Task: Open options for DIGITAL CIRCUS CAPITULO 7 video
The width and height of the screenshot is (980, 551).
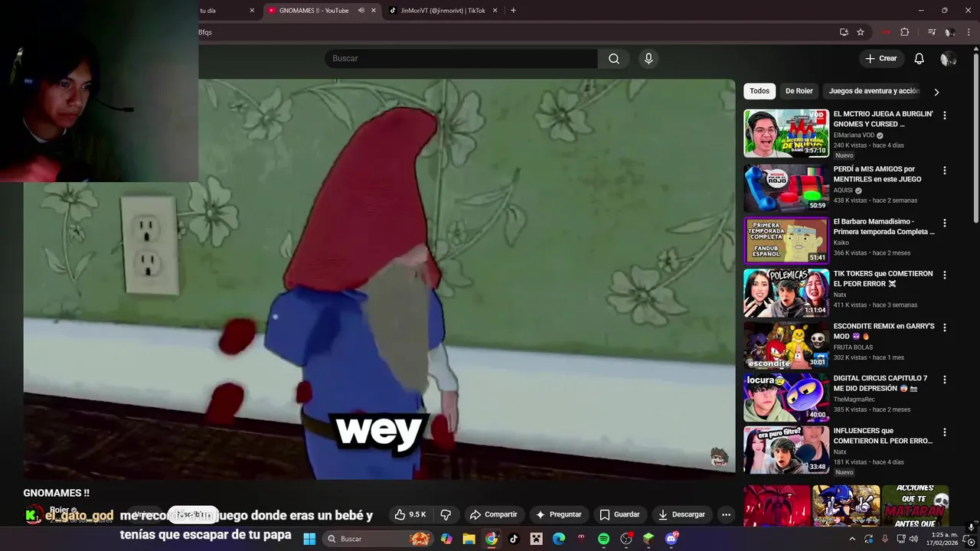Action: point(944,380)
